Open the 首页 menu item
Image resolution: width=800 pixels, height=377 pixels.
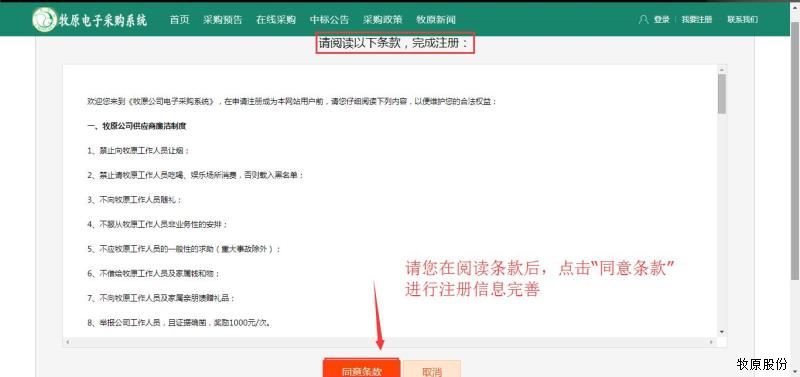pos(180,20)
